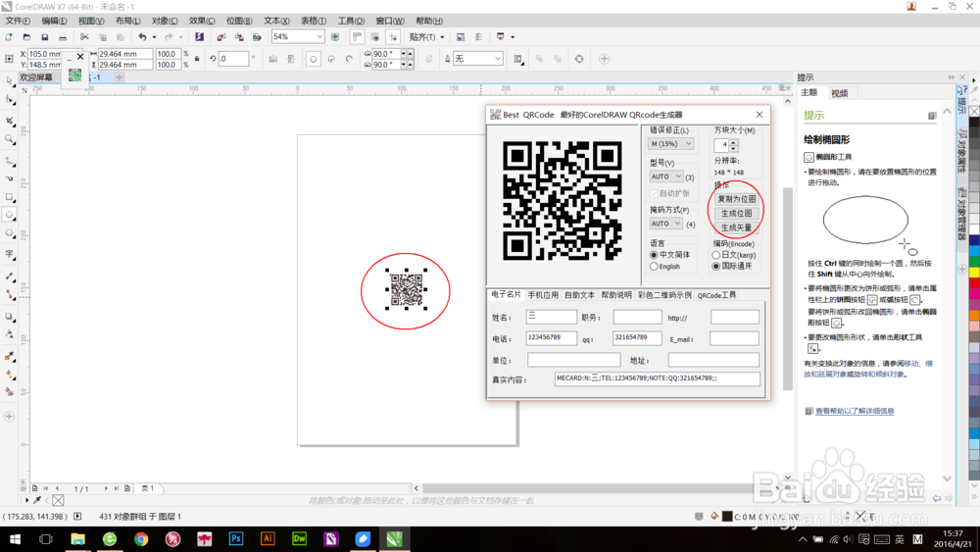980x552 pixels.
Task: Click the 生成位图 button
Action: [736, 213]
